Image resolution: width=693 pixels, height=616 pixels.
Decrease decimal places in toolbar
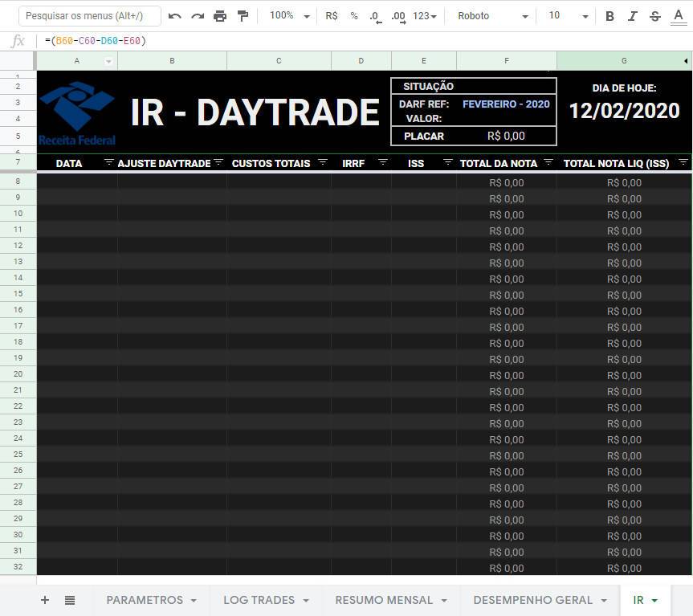374,16
